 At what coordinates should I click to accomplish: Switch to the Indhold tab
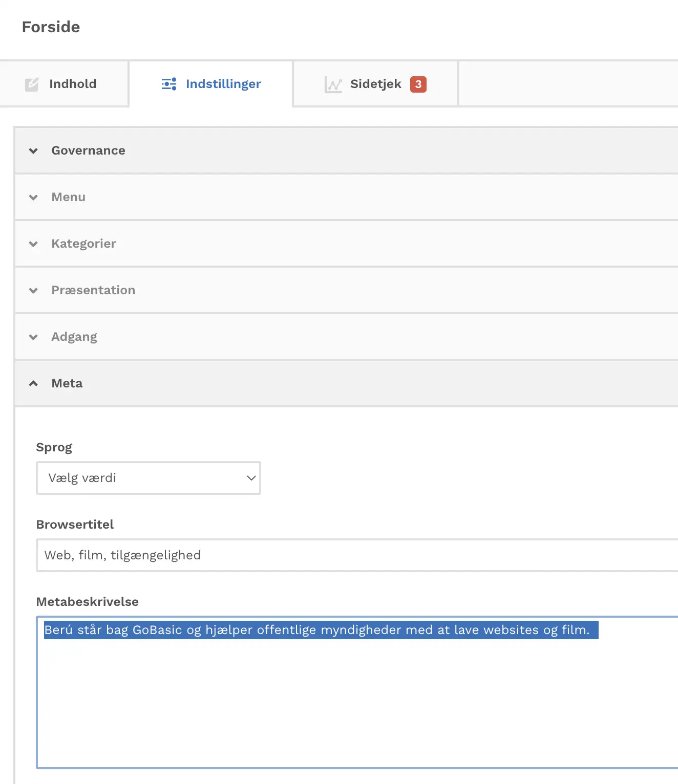click(x=64, y=84)
